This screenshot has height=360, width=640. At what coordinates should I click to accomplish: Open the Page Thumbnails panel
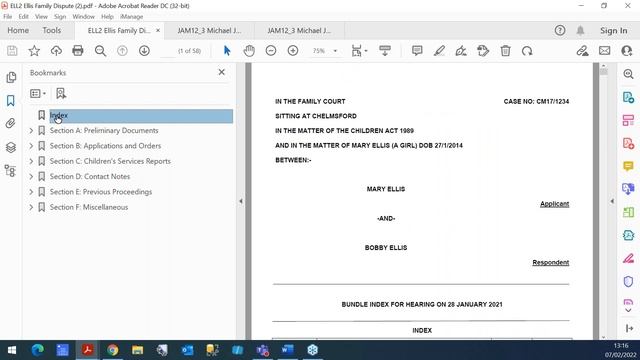tap(11, 78)
